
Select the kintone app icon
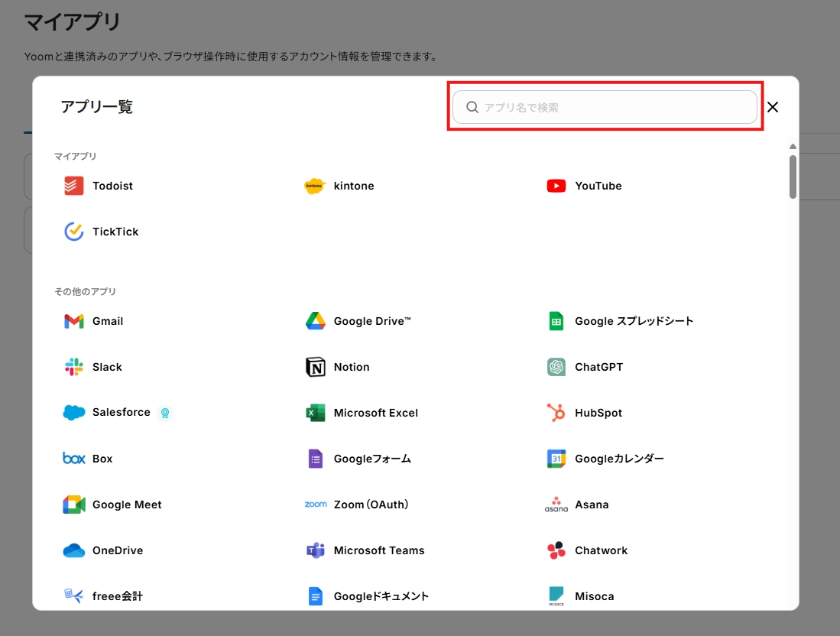click(x=315, y=186)
